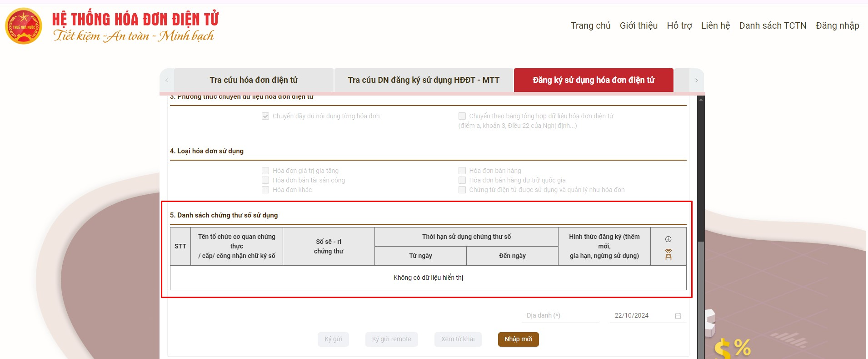Click the add certificate plus icon
The image size is (868, 359).
coord(668,239)
